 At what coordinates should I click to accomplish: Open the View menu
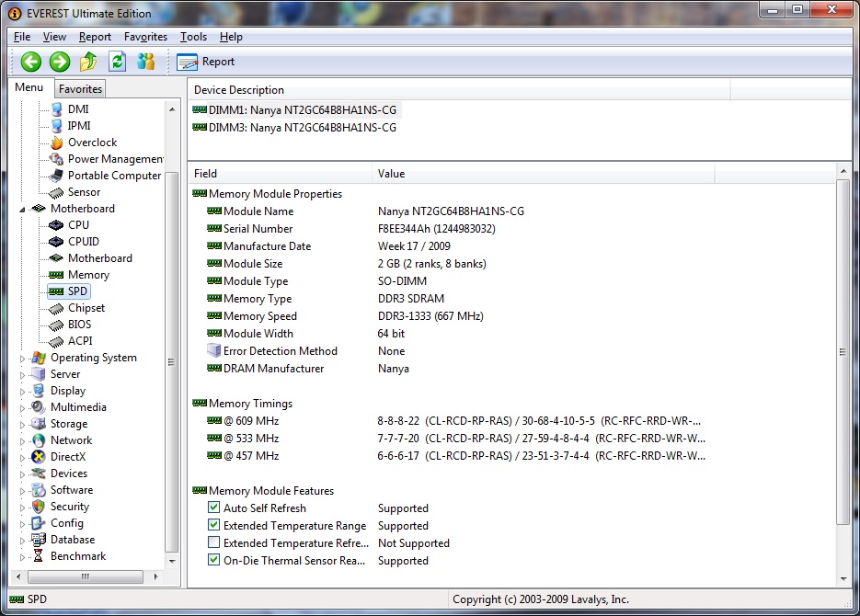pos(54,37)
